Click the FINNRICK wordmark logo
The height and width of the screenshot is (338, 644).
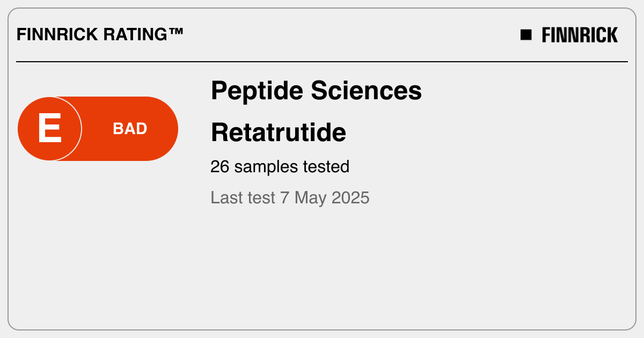(x=580, y=35)
